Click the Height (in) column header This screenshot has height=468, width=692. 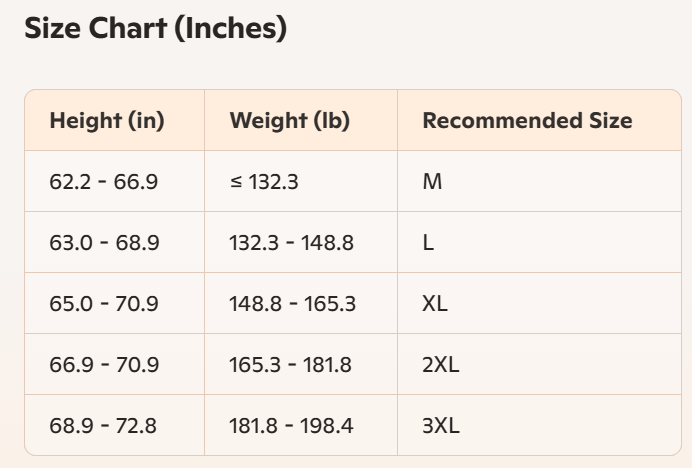tap(107, 121)
